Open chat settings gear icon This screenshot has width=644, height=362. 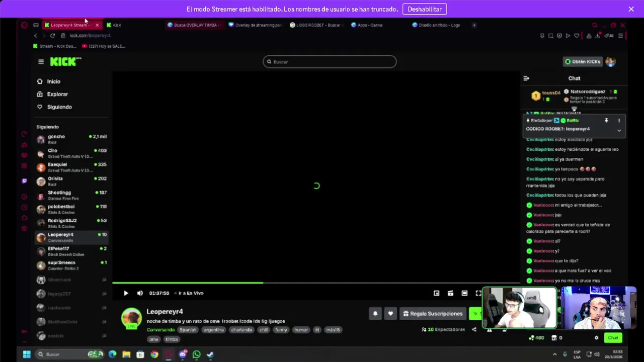[x=596, y=338]
